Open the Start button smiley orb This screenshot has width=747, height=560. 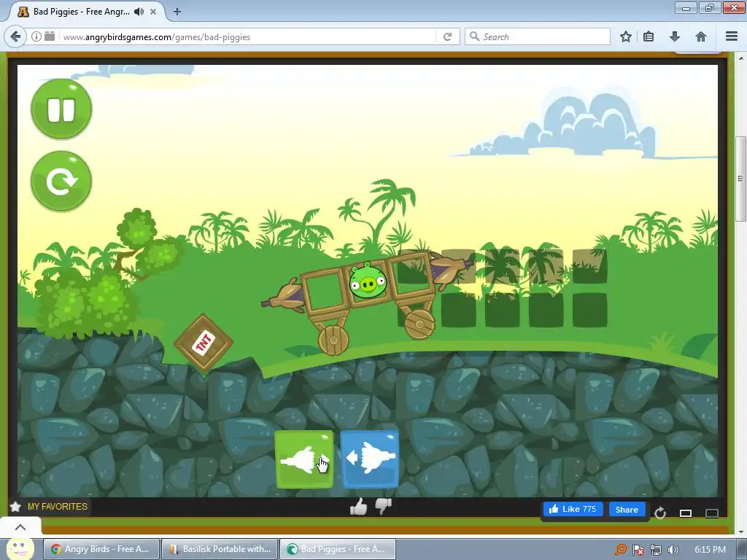[x=20, y=549]
